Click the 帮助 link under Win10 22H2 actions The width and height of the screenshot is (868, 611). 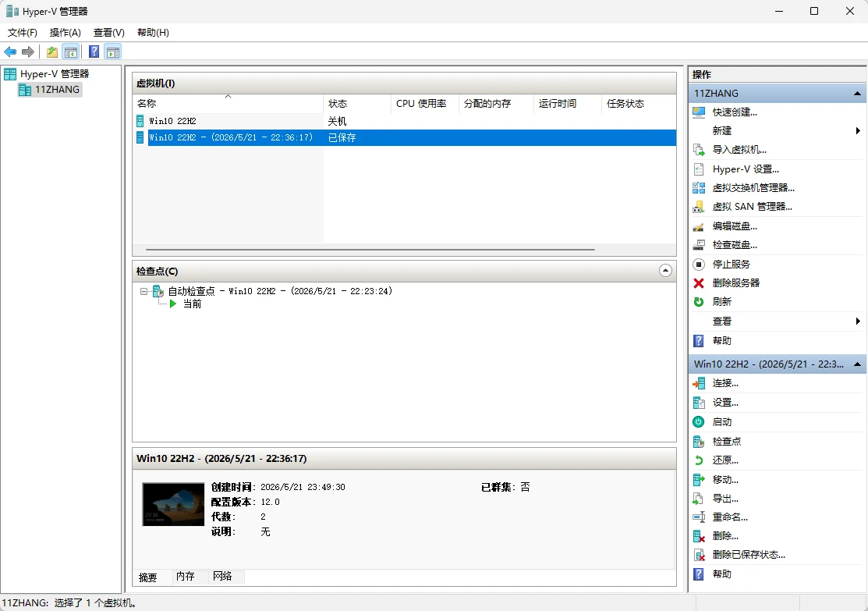pyautogui.click(x=722, y=574)
